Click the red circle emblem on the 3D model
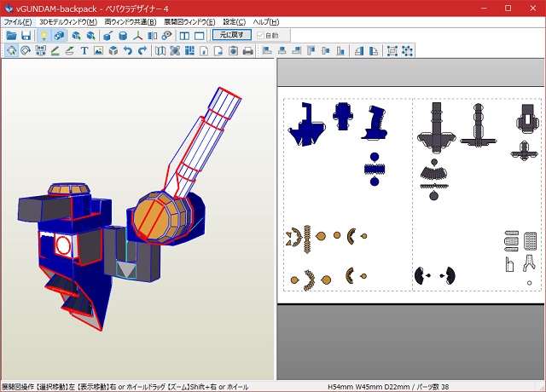 pos(63,245)
